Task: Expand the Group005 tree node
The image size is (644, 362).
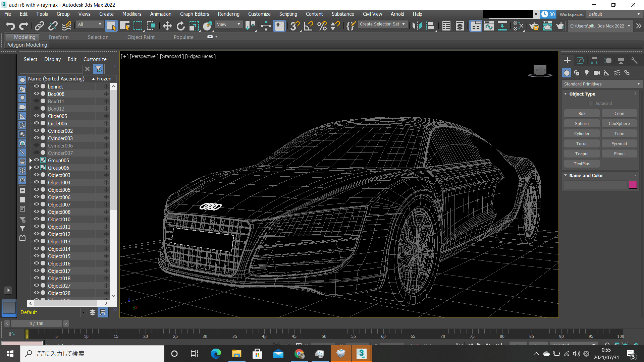Action: click(x=31, y=160)
